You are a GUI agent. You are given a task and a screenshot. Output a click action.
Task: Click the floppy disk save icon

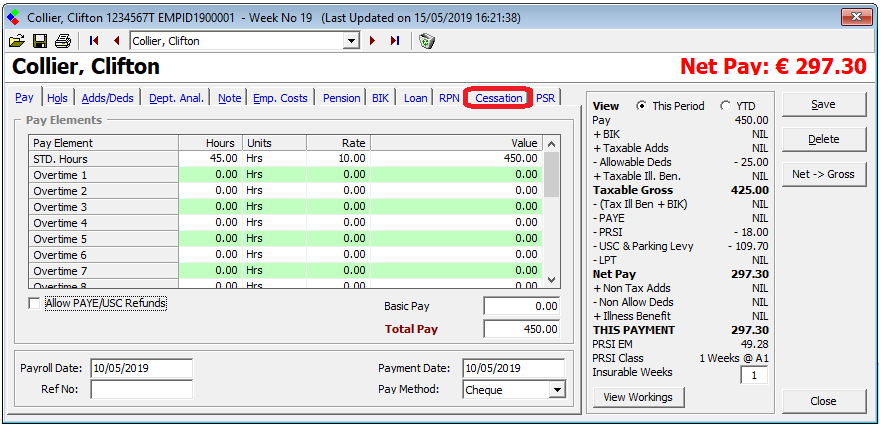point(40,41)
